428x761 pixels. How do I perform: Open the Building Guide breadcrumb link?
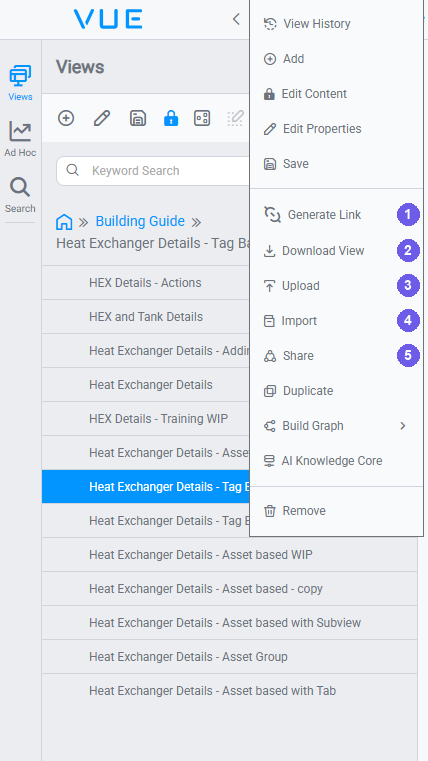pos(140,221)
